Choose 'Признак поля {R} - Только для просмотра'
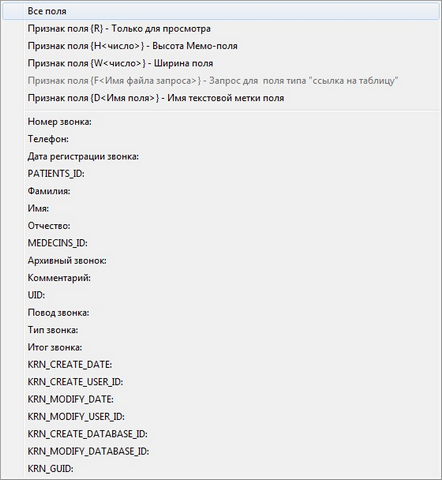The image size is (442, 480). [x=221, y=29]
